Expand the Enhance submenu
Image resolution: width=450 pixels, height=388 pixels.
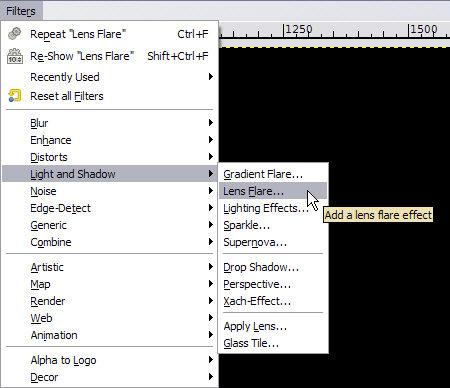coord(110,140)
